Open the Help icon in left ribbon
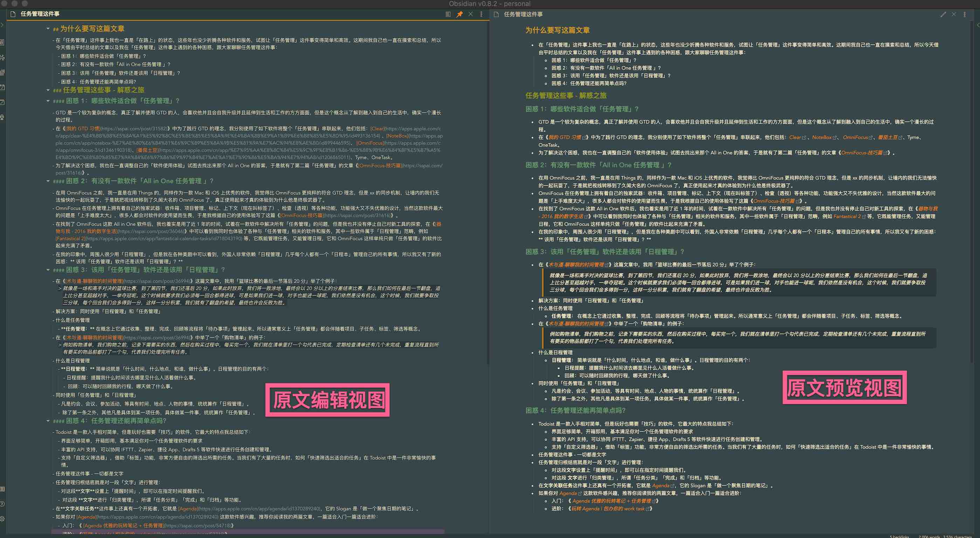The image size is (980, 538). coord(2,504)
